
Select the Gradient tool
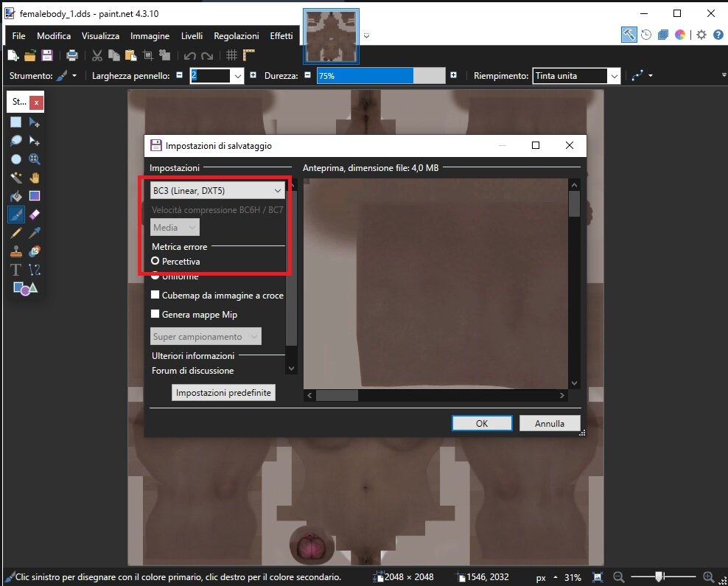pyautogui.click(x=35, y=196)
